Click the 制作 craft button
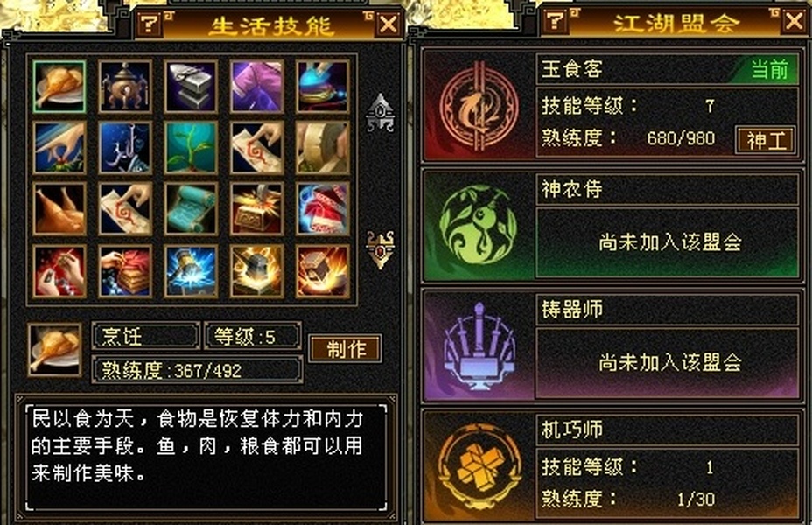This screenshot has width=812, height=525. (346, 349)
